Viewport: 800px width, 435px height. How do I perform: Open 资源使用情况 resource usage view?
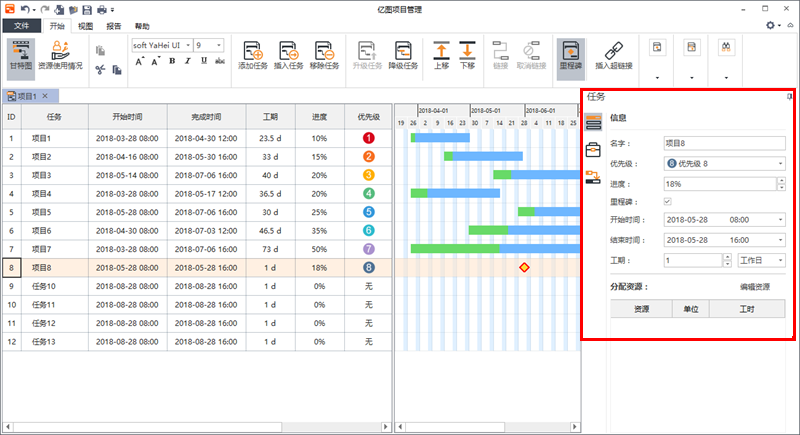click(x=60, y=56)
